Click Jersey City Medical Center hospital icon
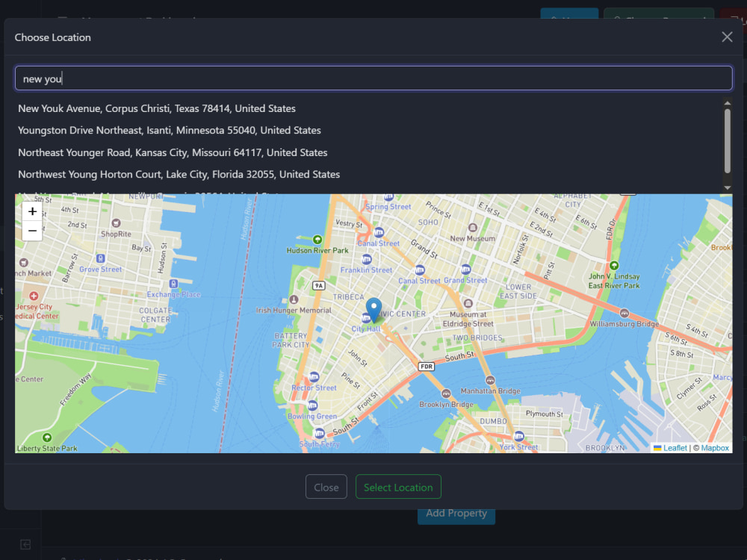The height and width of the screenshot is (560, 747). 34,296
